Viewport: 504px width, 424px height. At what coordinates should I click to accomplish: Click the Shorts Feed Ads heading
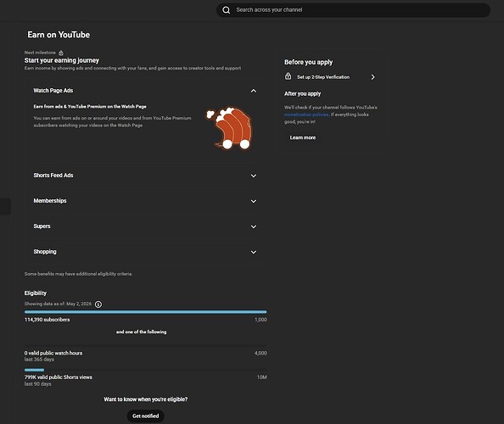pos(53,176)
